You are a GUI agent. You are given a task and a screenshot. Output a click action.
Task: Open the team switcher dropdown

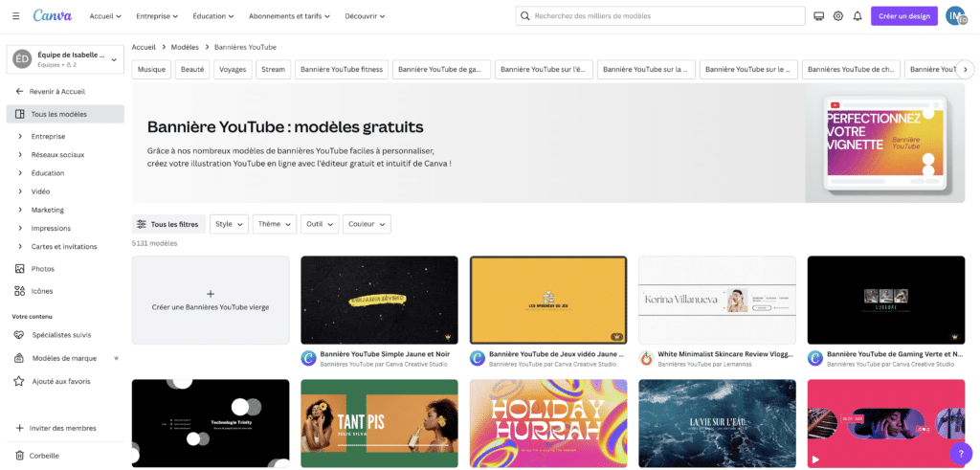coord(65,59)
